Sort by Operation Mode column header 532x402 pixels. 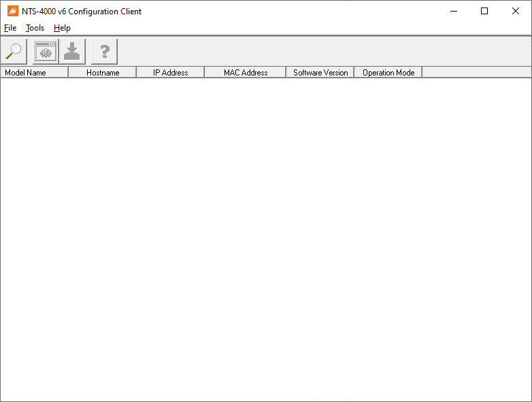point(388,73)
